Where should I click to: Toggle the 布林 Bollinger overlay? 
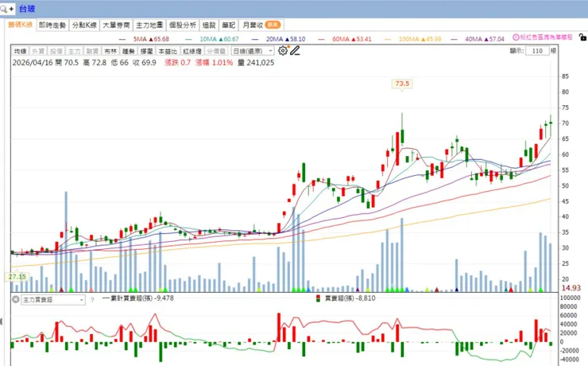click(110, 51)
